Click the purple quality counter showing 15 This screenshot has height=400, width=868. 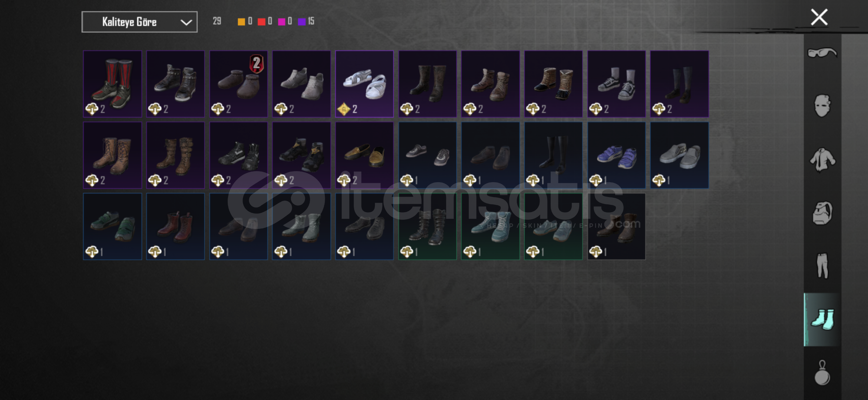point(306,21)
